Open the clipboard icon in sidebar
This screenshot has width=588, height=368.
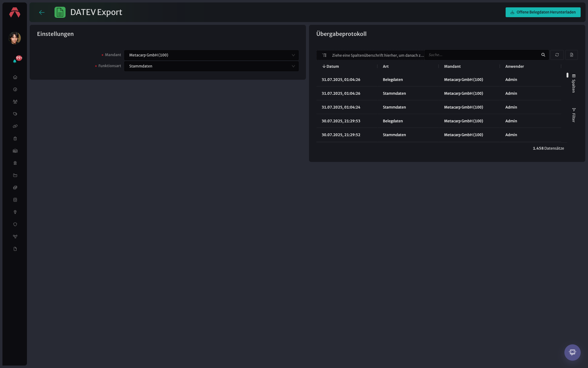tap(15, 139)
